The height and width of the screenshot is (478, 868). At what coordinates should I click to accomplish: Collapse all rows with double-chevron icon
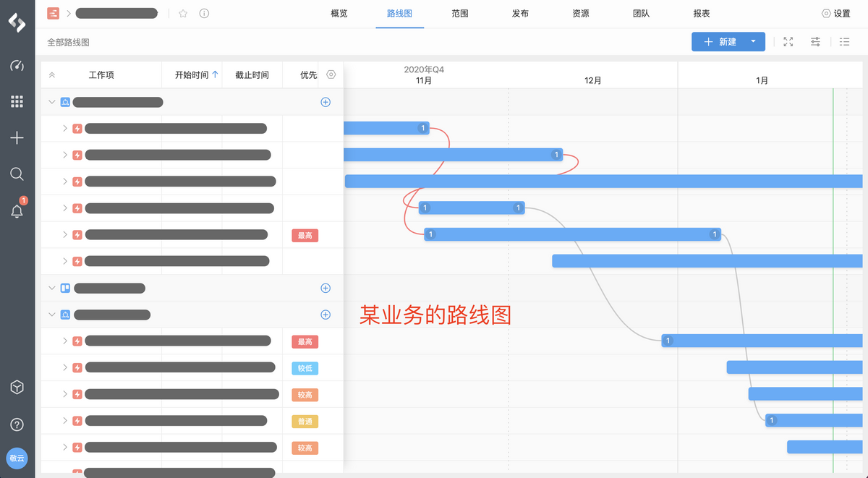click(x=51, y=74)
